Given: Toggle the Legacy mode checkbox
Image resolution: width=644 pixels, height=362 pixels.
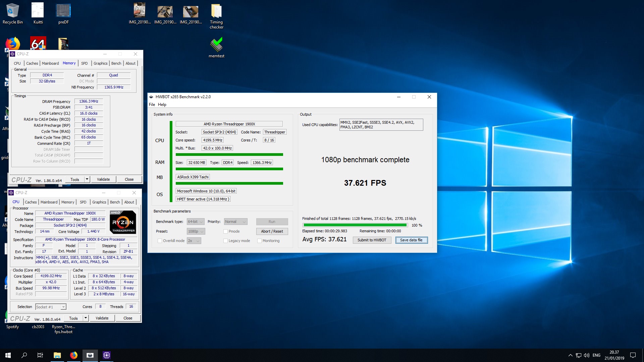Looking at the screenshot, I should coord(225,241).
